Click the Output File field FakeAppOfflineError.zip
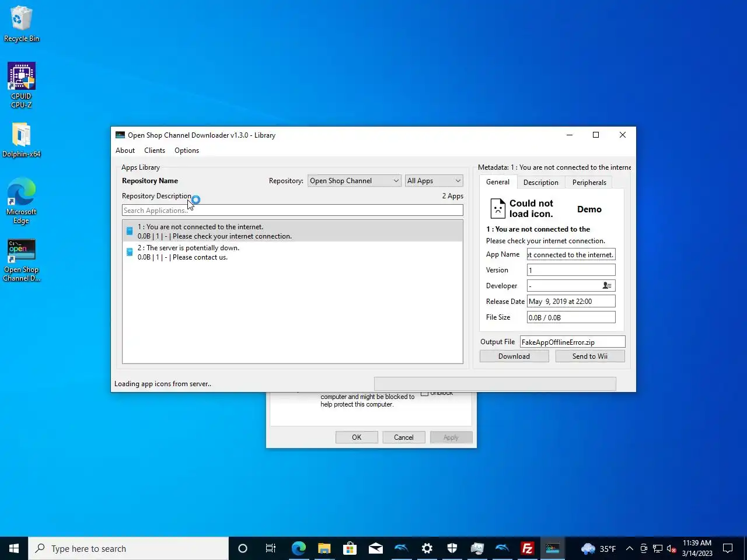The width and height of the screenshot is (747, 560). [573, 342]
